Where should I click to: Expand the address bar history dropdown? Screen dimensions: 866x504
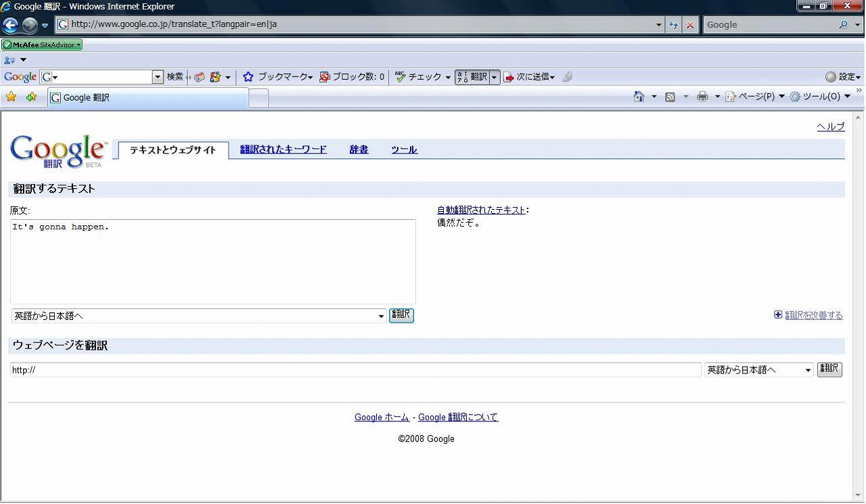pos(660,25)
